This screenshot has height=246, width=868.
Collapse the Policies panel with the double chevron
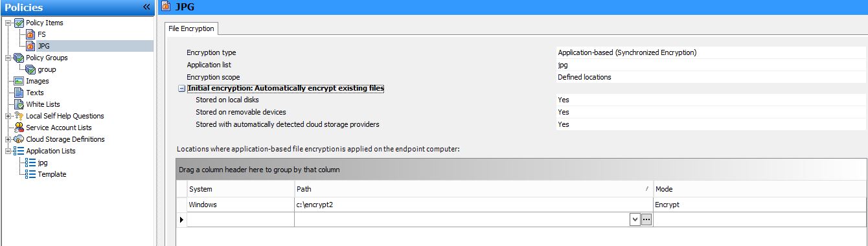click(147, 7)
